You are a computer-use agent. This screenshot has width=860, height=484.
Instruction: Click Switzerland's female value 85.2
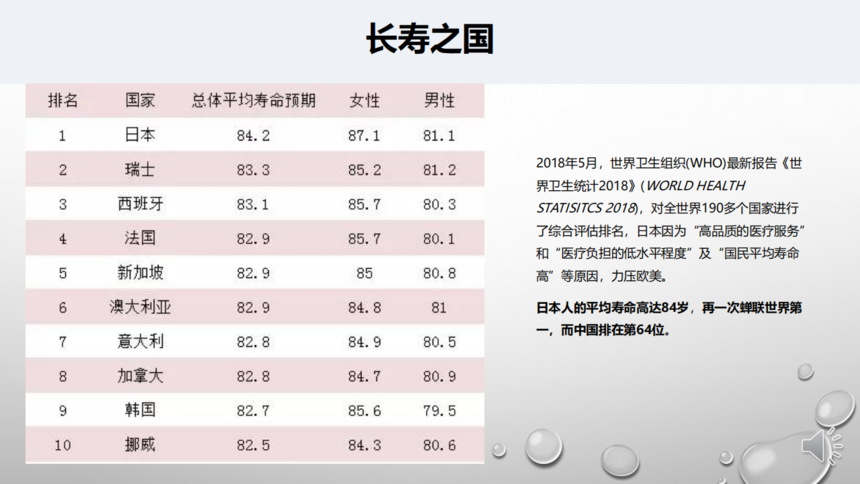tap(364, 170)
